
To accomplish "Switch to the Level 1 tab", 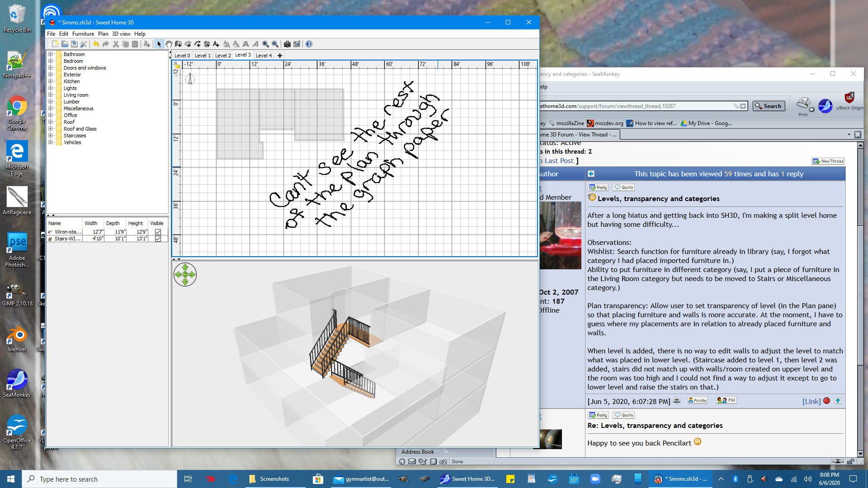I will pos(203,56).
